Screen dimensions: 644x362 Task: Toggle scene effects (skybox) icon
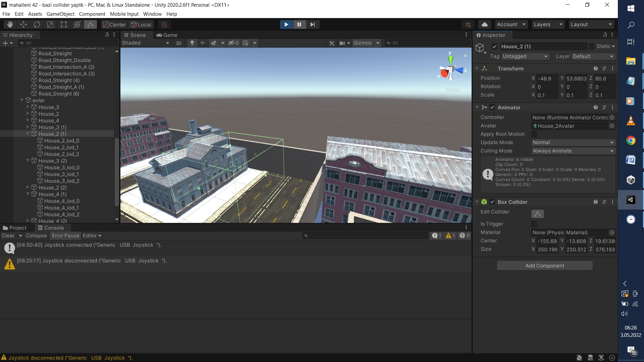pyautogui.click(x=214, y=43)
